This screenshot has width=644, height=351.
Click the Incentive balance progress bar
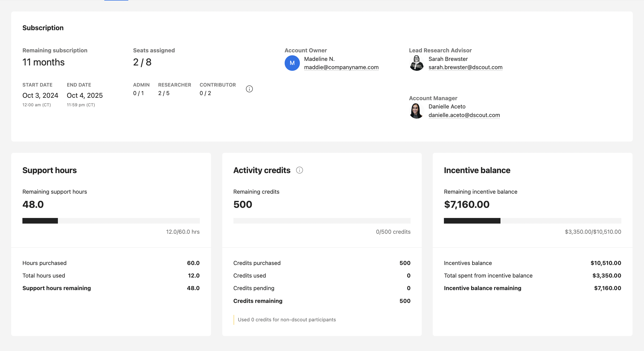[x=532, y=221]
